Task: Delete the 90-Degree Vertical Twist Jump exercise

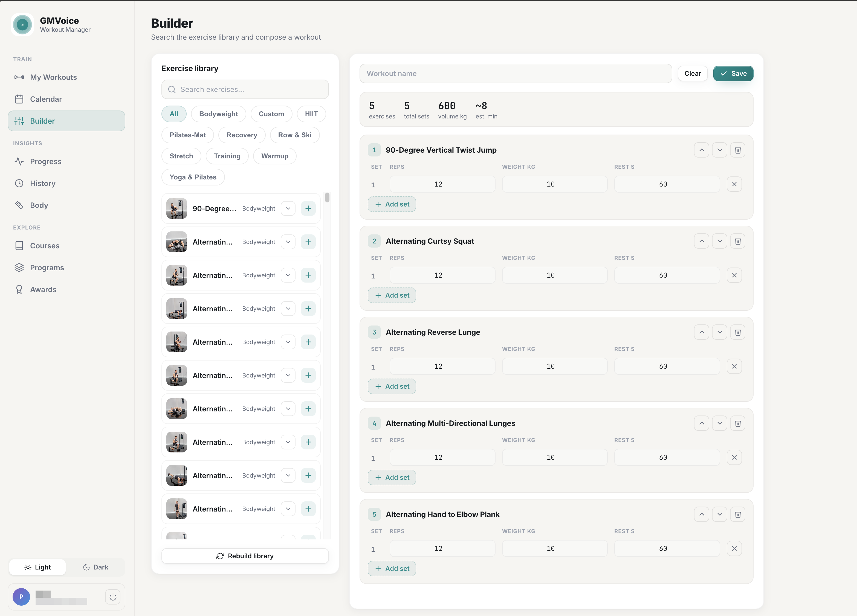Action: 738,150
